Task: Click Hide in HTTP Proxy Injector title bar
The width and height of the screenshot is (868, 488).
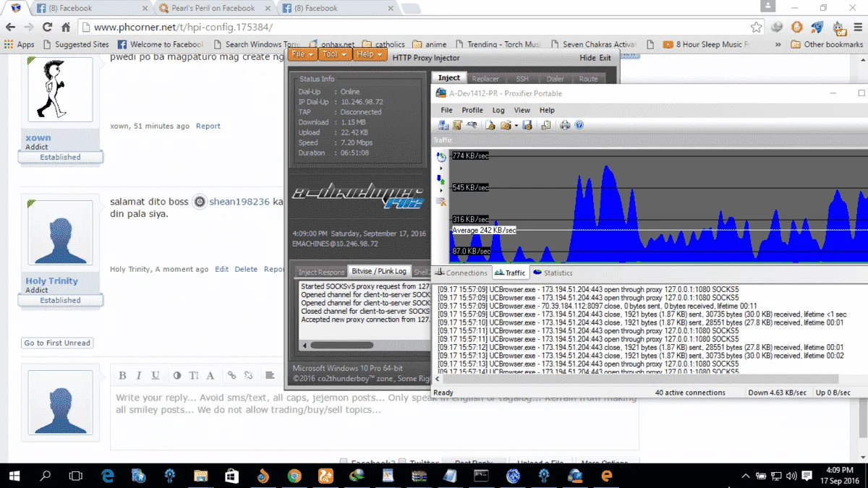Action: click(588, 58)
